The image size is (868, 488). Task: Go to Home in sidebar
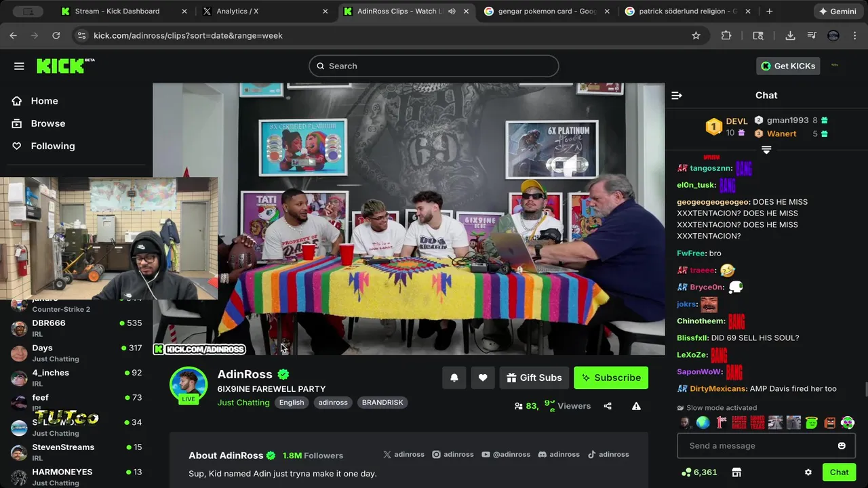coord(44,101)
